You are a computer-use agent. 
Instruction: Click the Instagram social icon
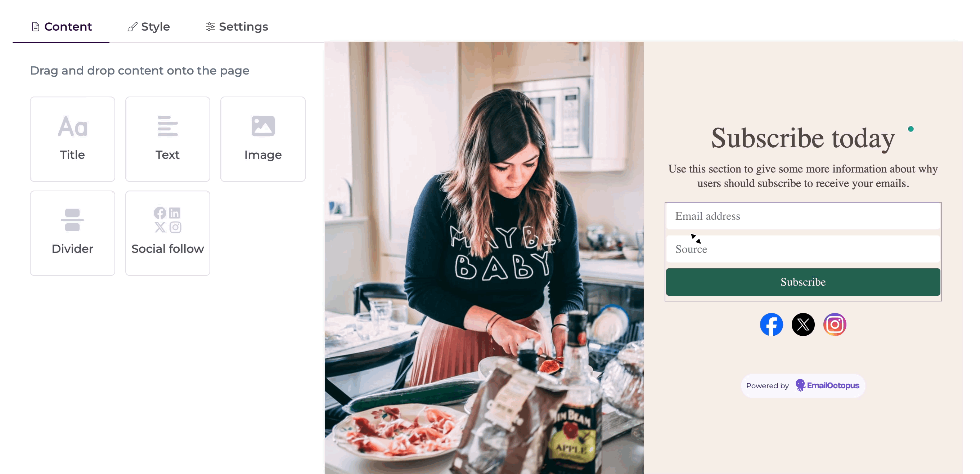pos(835,325)
